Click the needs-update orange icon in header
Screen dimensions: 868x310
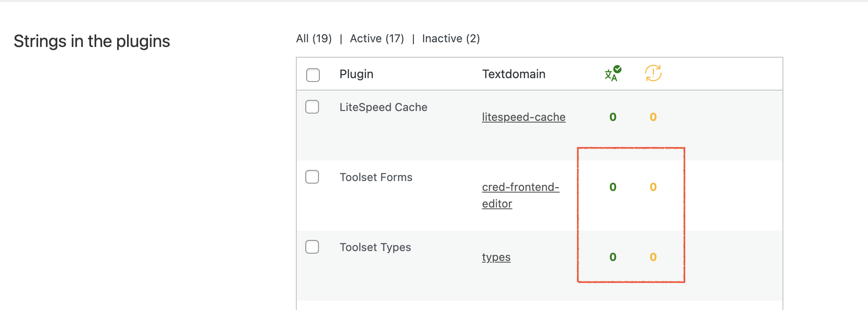pos(653,73)
